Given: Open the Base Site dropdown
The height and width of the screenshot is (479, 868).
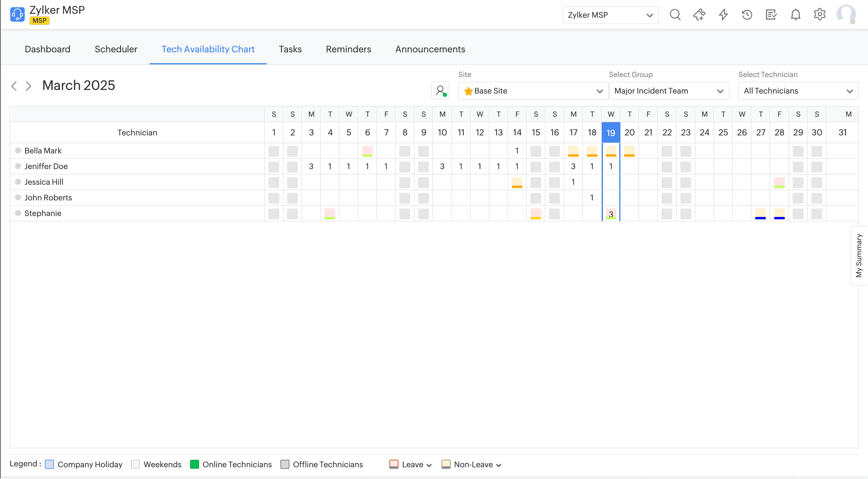Looking at the screenshot, I should tap(533, 91).
